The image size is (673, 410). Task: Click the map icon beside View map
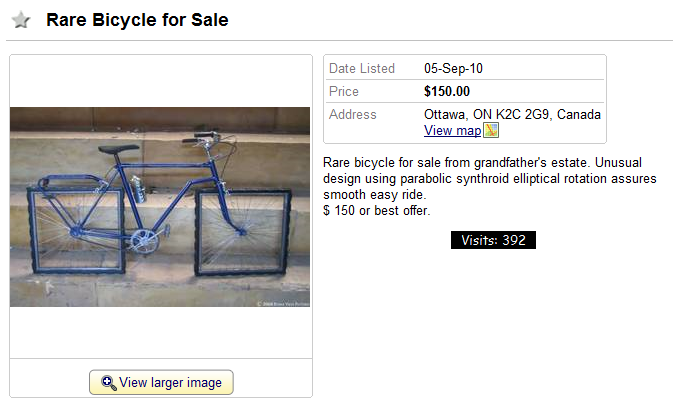[491, 131]
